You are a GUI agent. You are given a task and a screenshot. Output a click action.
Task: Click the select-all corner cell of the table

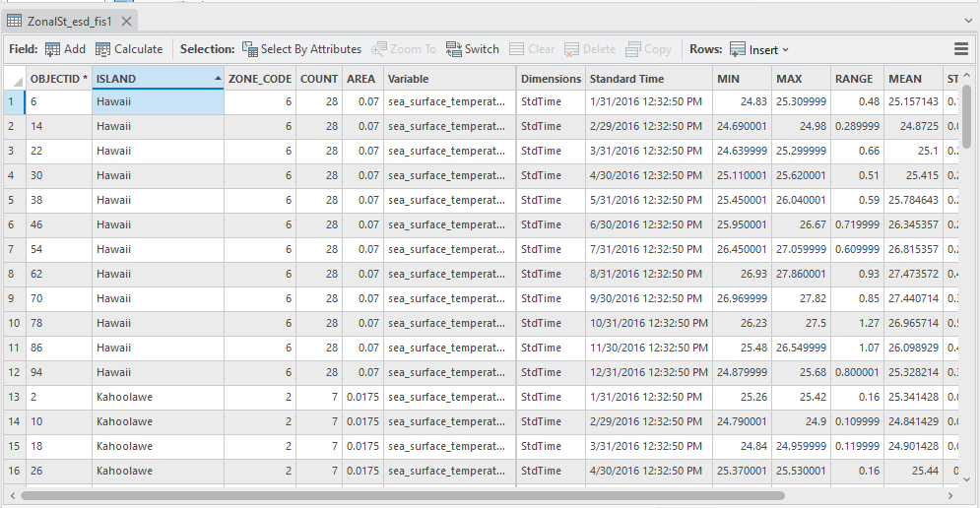(x=14, y=79)
